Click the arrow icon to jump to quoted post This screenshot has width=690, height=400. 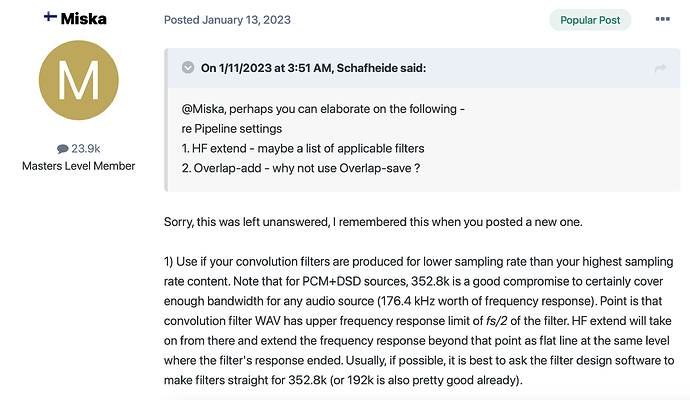tap(660, 67)
